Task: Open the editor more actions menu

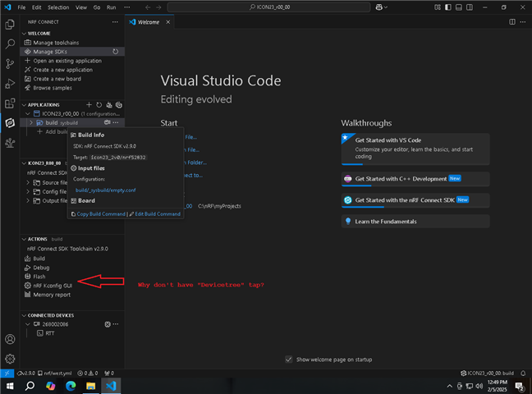Action: point(522,21)
